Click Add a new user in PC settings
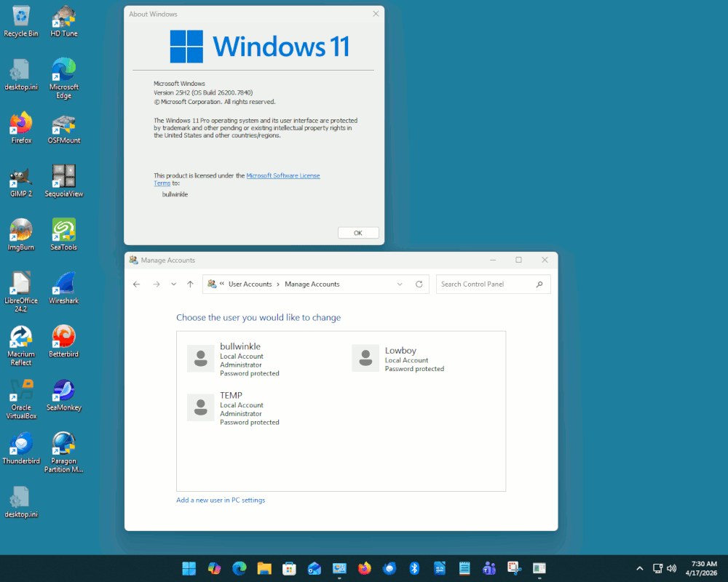The height and width of the screenshot is (582, 728). click(221, 500)
